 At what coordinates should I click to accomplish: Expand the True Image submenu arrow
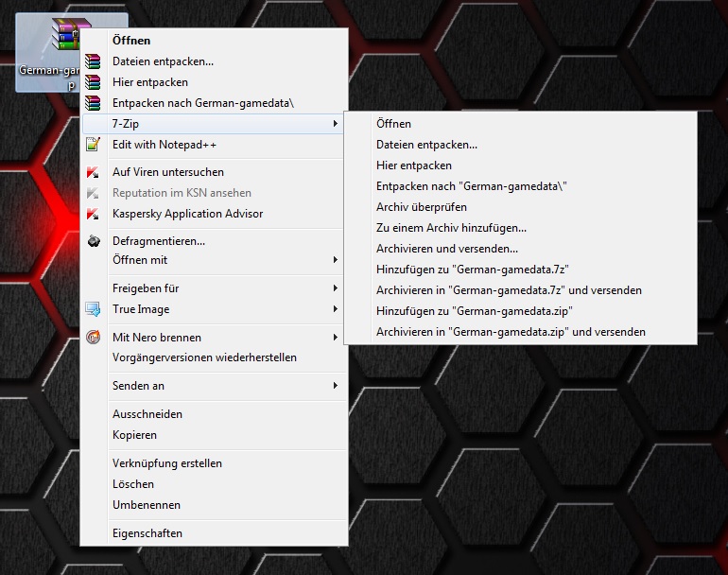coord(336,309)
